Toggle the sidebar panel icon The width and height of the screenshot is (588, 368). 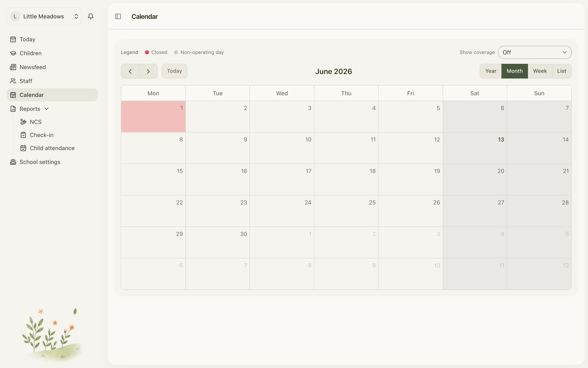[x=118, y=16]
